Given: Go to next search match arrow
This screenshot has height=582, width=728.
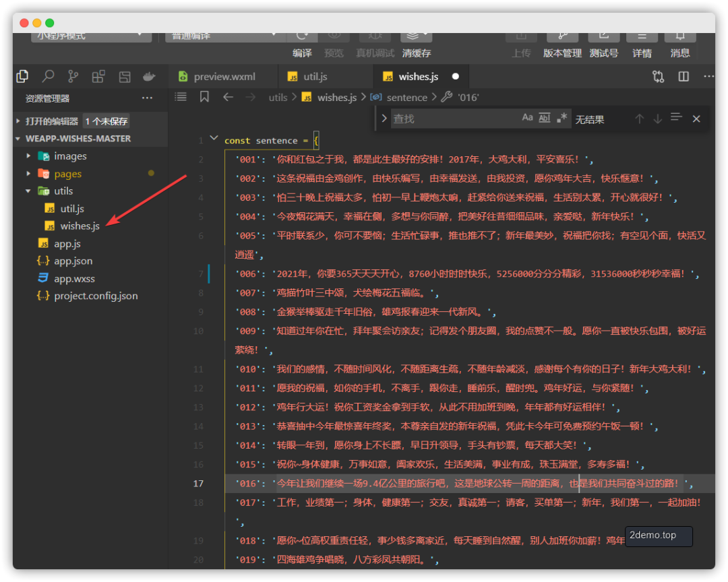Looking at the screenshot, I should click(x=657, y=119).
